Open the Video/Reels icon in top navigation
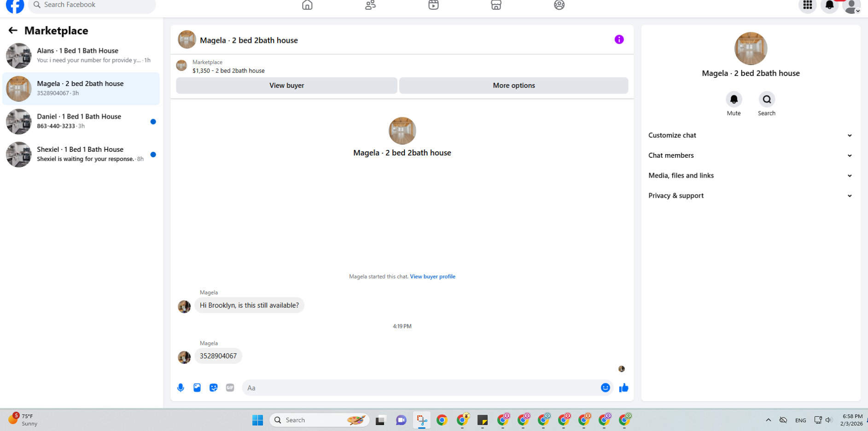This screenshot has height=431, width=868. tap(433, 5)
